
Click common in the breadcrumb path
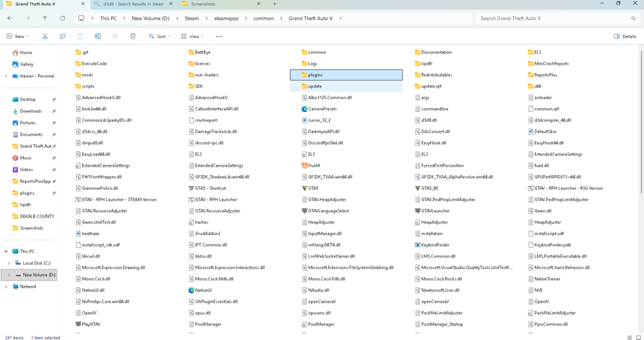[x=263, y=18]
